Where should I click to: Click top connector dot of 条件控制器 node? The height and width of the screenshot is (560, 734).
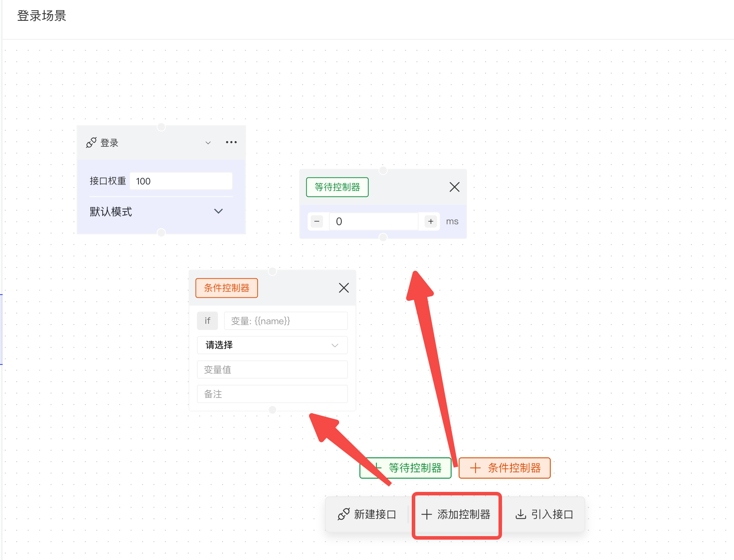(x=273, y=271)
